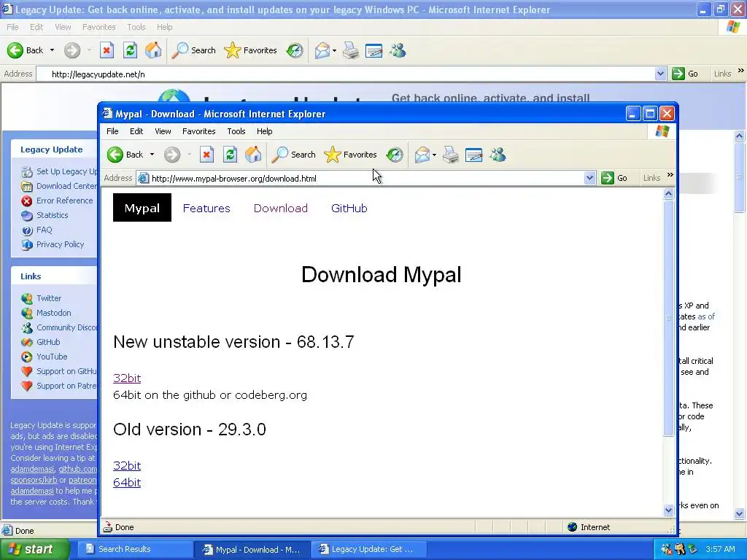The width and height of the screenshot is (747, 560).
Task: Click Mypal window vertical scrollbar thumb
Action: click(x=668, y=318)
